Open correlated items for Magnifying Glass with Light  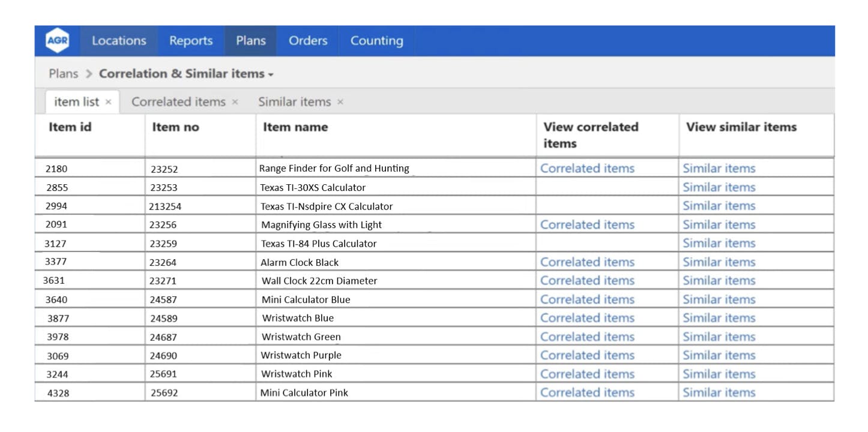tap(587, 225)
